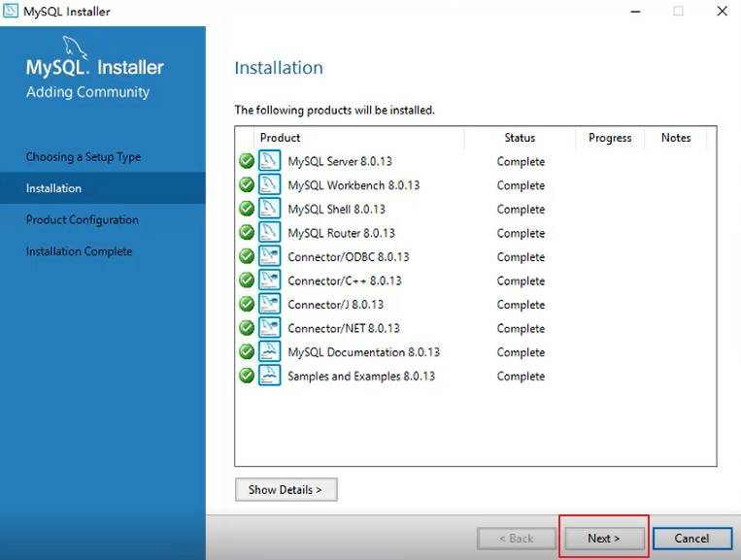Viewport: 741px width, 560px height.
Task: Proceed with the Next button
Action: click(x=604, y=539)
